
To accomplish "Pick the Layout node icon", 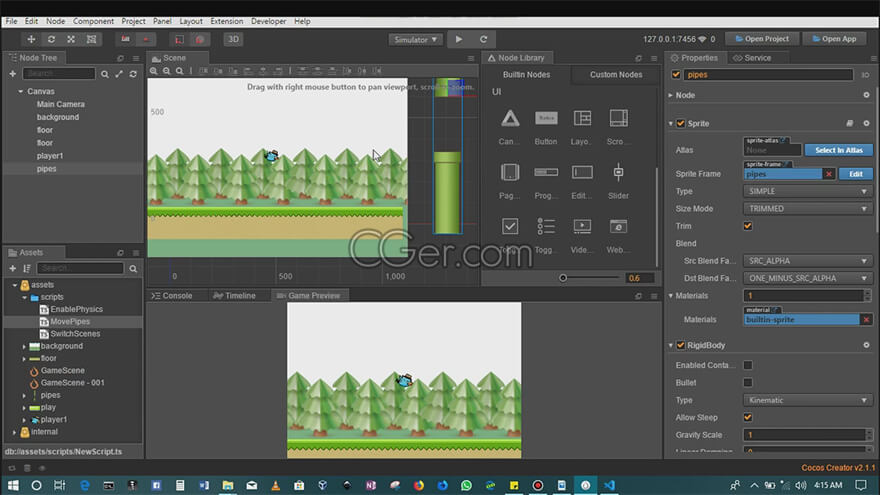I will (x=582, y=118).
